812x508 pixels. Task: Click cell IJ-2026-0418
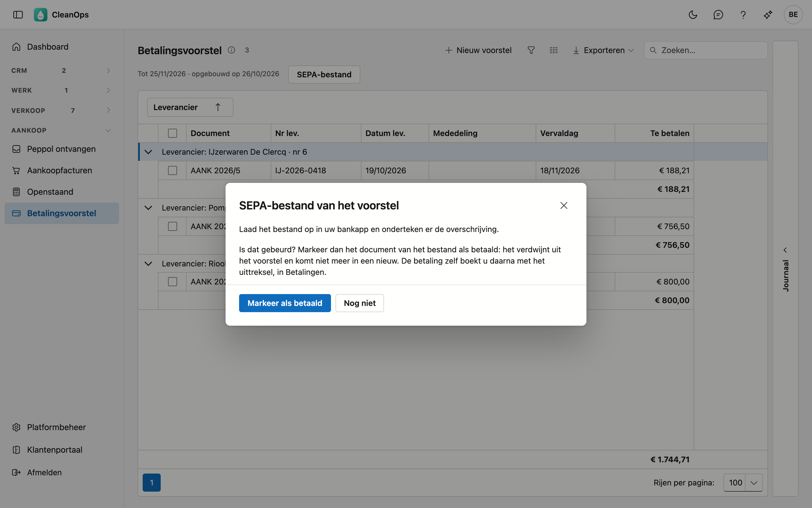coord(316,170)
